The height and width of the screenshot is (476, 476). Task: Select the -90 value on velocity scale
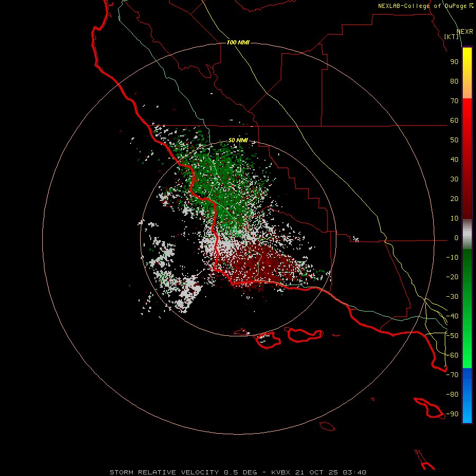coord(452,414)
